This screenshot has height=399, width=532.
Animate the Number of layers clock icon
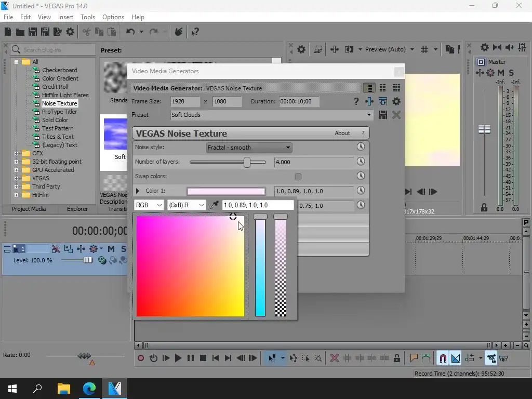(361, 161)
